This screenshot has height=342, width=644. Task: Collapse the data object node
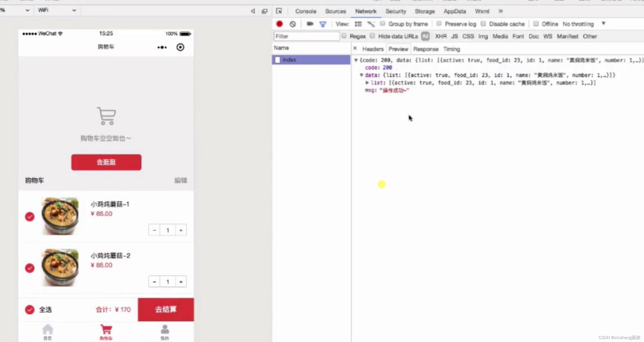(x=361, y=75)
